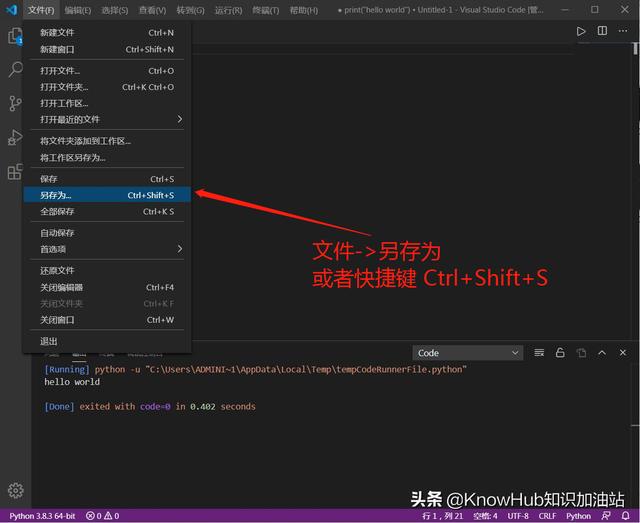640x523 pixels.
Task: Open the editor More Actions ellipsis
Action: (x=623, y=31)
